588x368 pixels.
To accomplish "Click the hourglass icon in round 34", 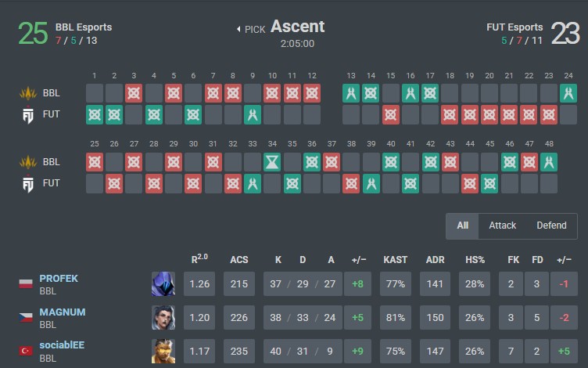I will point(272,162).
